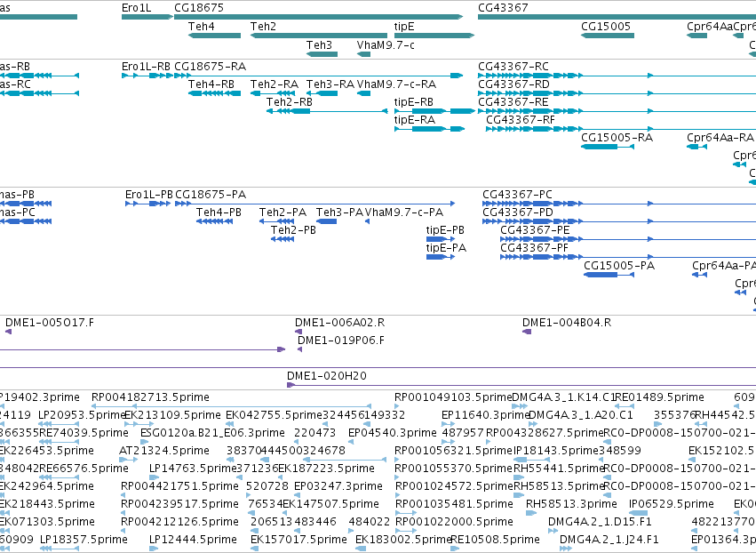This screenshot has height=553, width=756.
Task: Select the DME1-006A02.R clone label
Action: click(x=340, y=323)
